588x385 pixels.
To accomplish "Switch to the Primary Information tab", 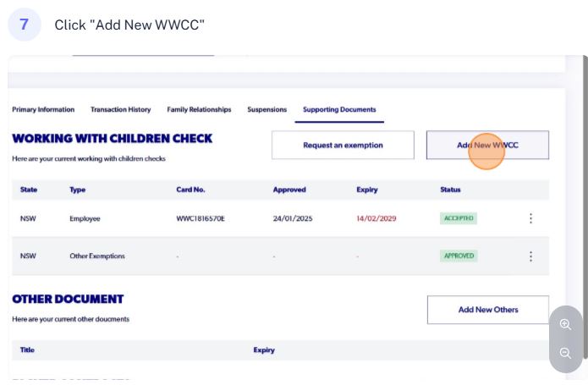I will click(x=43, y=109).
